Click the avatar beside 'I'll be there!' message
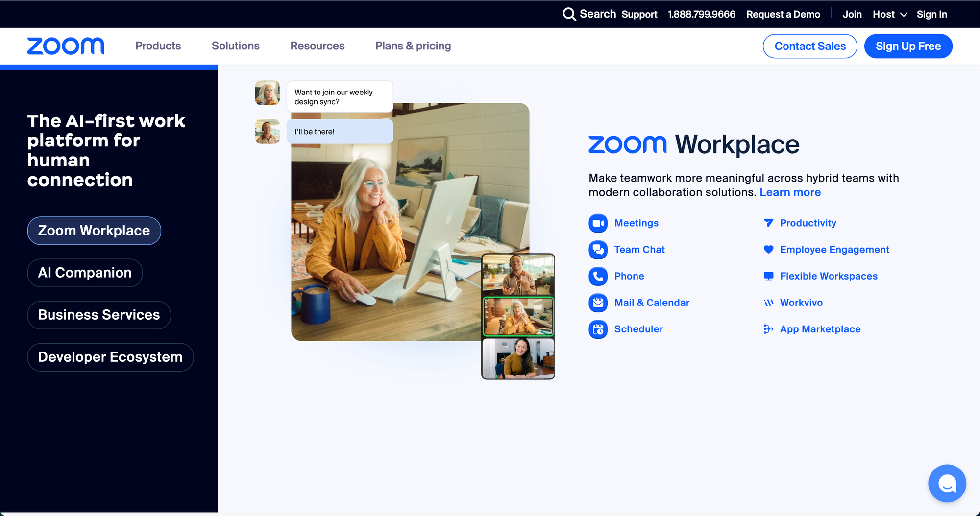The height and width of the screenshot is (516, 980). coord(267,132)
